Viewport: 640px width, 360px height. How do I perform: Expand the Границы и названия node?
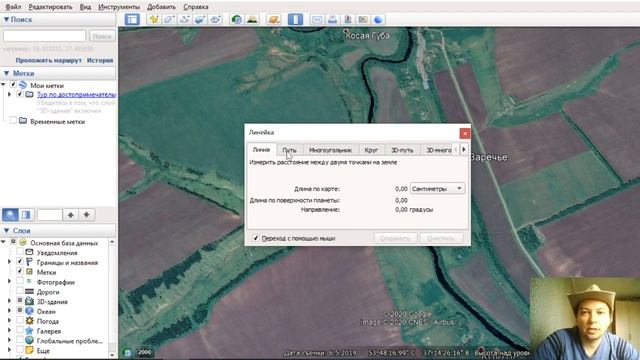(9, 262)
